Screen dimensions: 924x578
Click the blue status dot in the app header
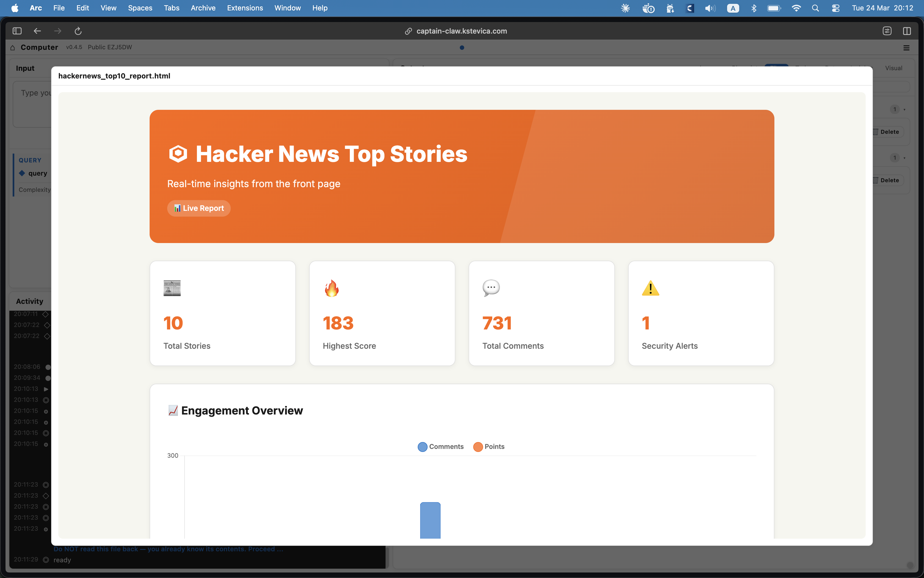(462, 48)
